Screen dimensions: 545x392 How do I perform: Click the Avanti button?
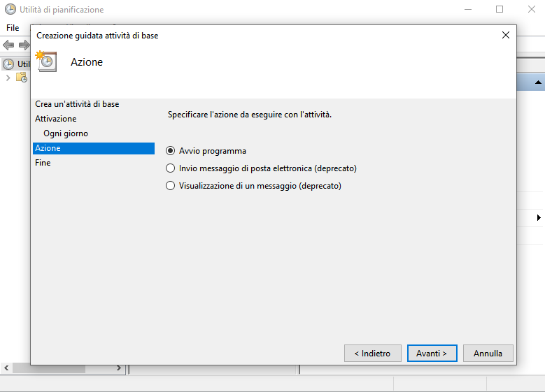click(432, 353)
